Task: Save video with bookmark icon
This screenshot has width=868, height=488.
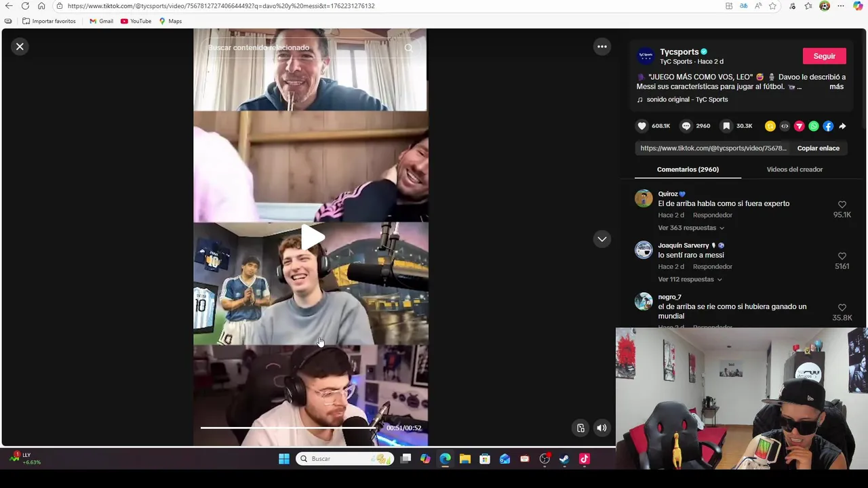Action: coord(726,126)
